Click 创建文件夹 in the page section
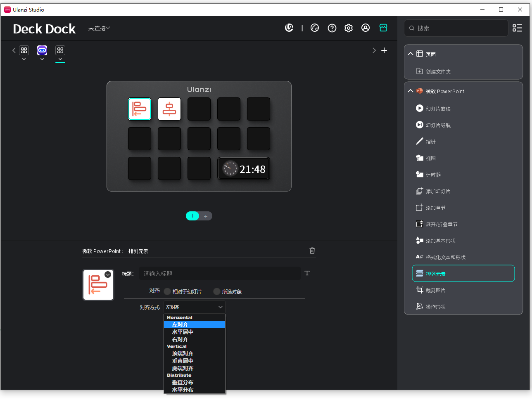 point(438,71)
